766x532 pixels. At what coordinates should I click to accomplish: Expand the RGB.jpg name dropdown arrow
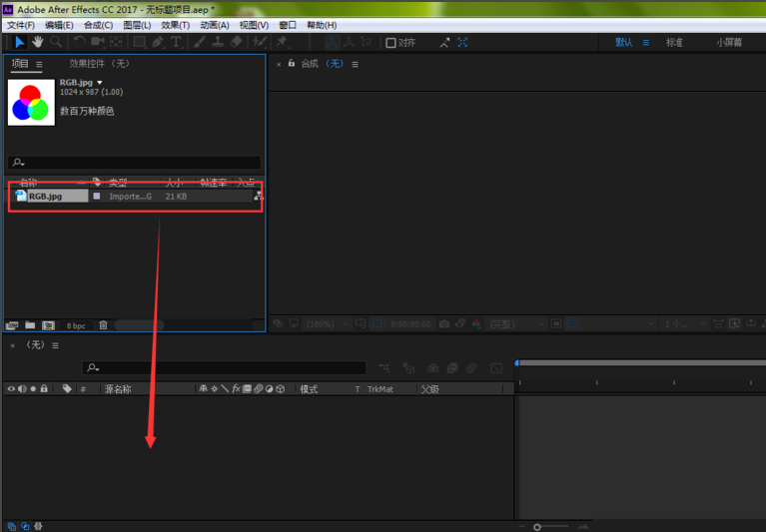coord(100,83)
